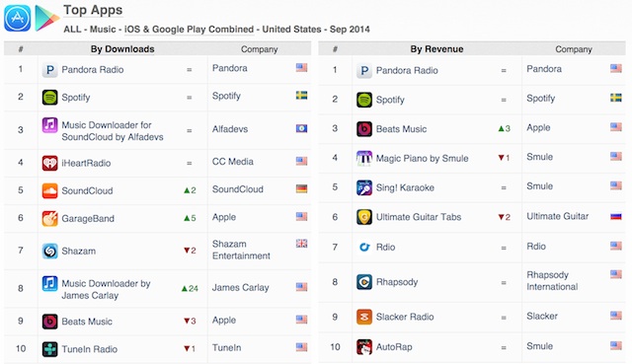
Task: Sort by the By Downloads header
Action: [x=122, y=49]
